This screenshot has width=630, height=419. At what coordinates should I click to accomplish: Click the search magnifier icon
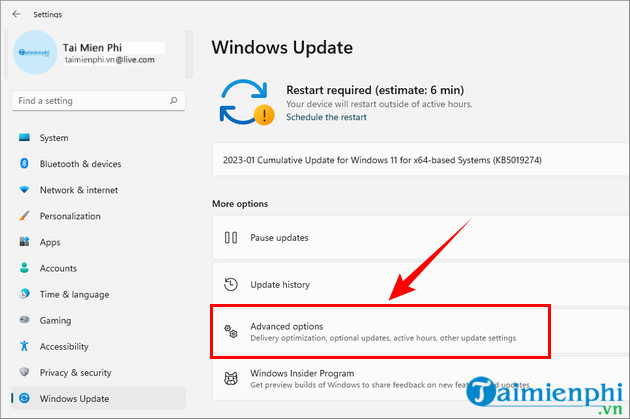tap(173, 100)
